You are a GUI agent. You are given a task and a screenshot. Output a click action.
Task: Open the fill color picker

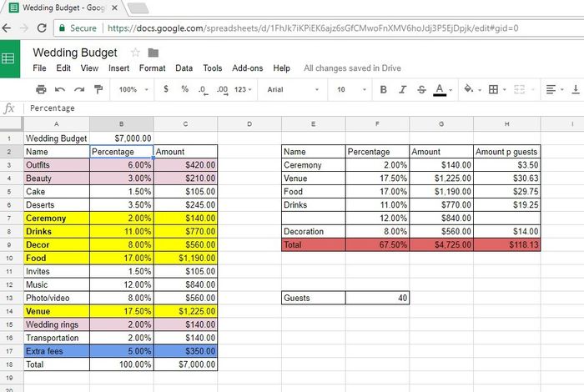(468, 89)
